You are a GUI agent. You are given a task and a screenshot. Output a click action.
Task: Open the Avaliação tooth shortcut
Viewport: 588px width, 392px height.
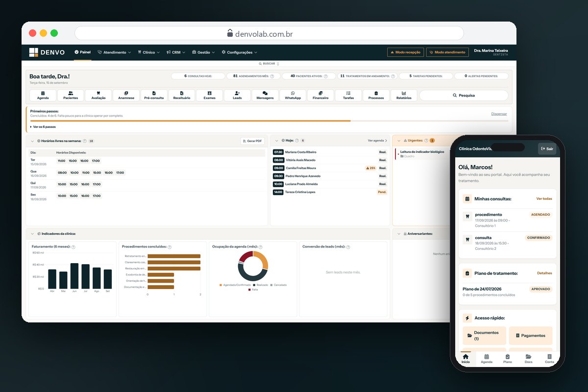point(98,96)
